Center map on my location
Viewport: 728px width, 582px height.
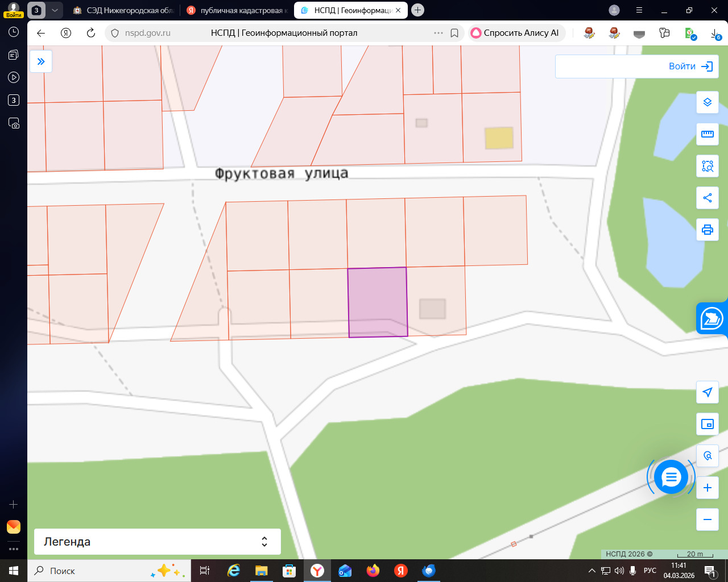pyautogui.click(x=708, y=392)
